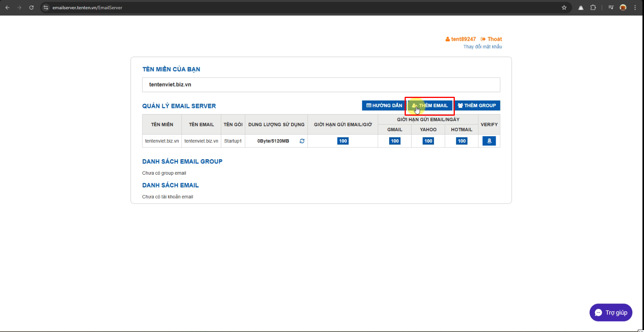Click tentenviet.biz.vn in the TÊN EMAIL column

201,141
